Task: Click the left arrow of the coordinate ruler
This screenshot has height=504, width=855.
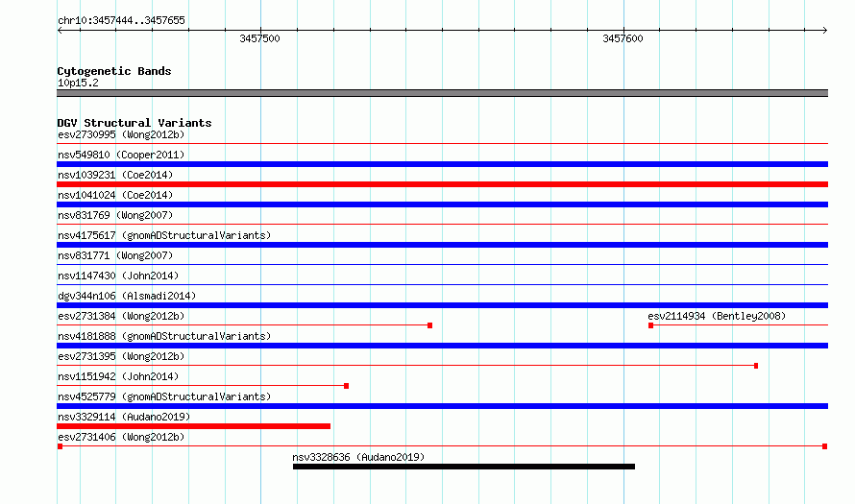Action: click(x=60, y=30)
